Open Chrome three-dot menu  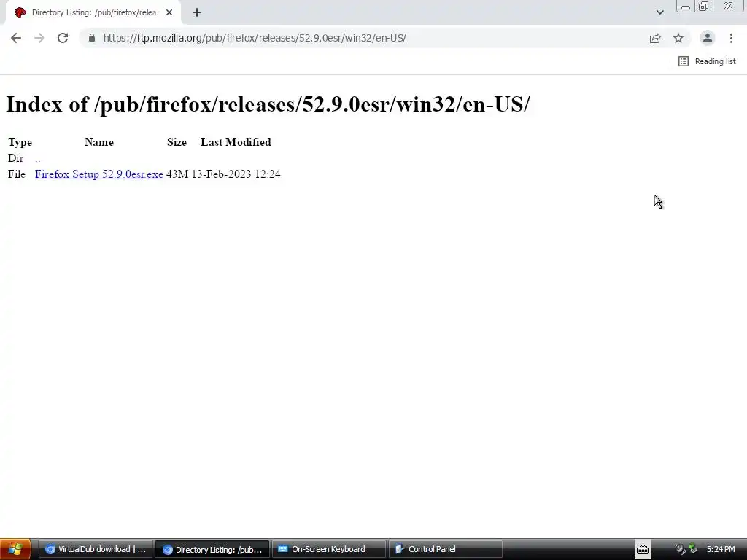point(731,38)
